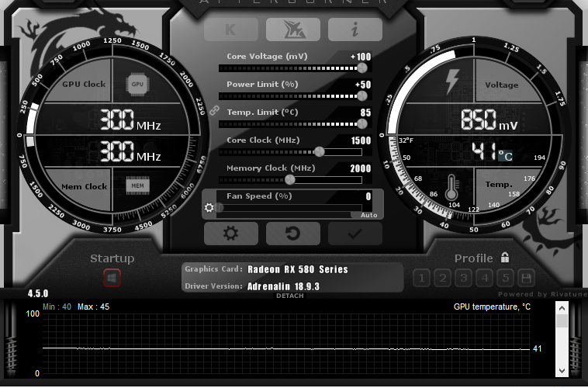Click the Min : 40 graph label
Viewport: 588px width, 388px height.
click(57, 307)
